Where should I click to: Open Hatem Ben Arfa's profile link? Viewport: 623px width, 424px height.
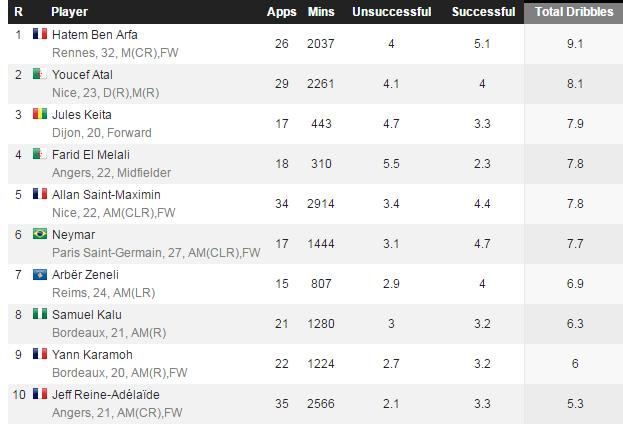coord(95,33)
